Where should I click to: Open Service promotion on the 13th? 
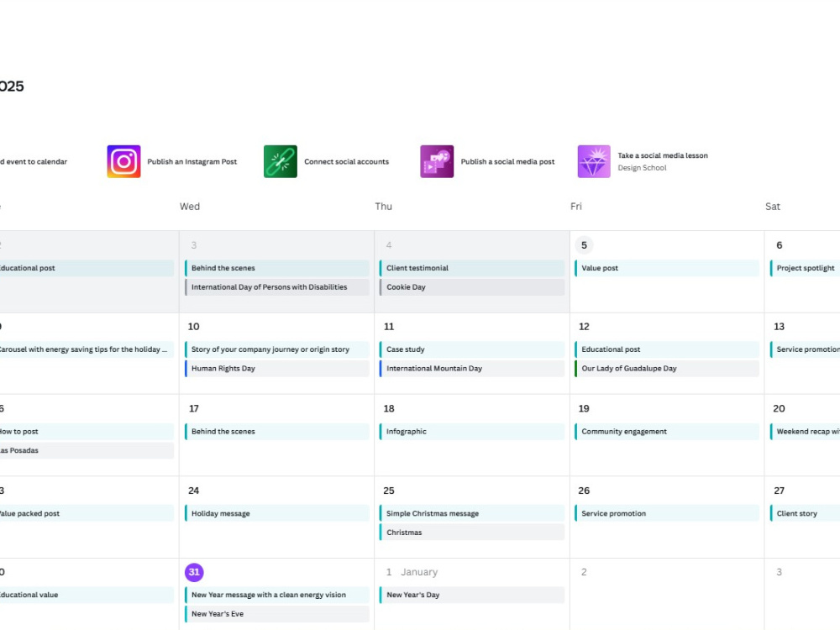(x=805, y=349)
